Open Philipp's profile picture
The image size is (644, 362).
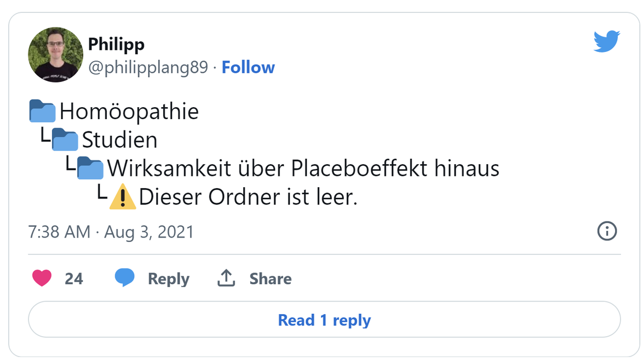[x=55, y=55]
